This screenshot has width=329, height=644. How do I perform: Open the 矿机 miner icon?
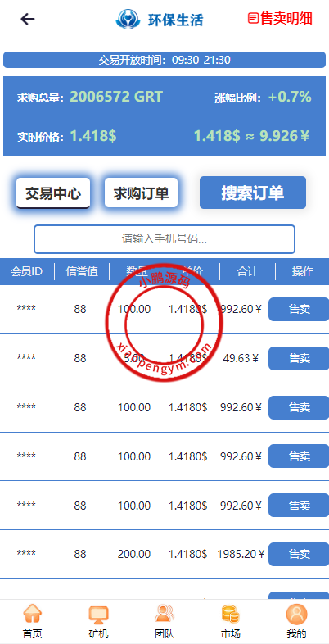(x=98, y=614)
